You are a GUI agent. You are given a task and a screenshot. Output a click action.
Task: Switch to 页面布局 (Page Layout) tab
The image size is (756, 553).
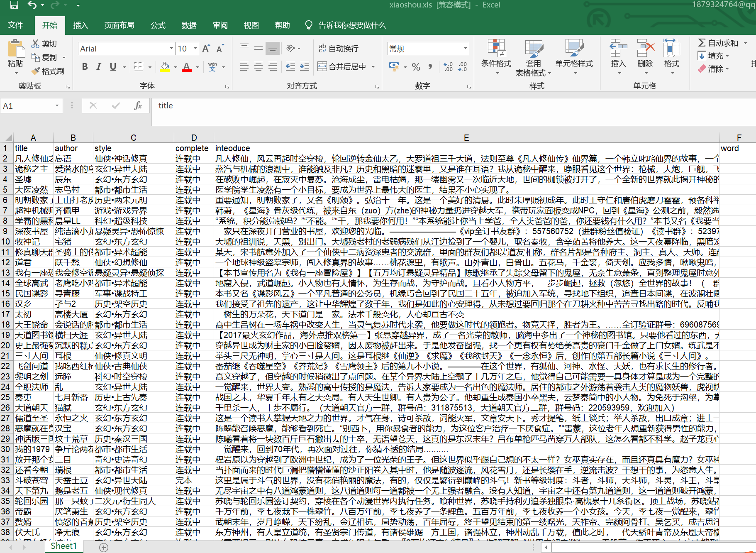pos(119,25)
